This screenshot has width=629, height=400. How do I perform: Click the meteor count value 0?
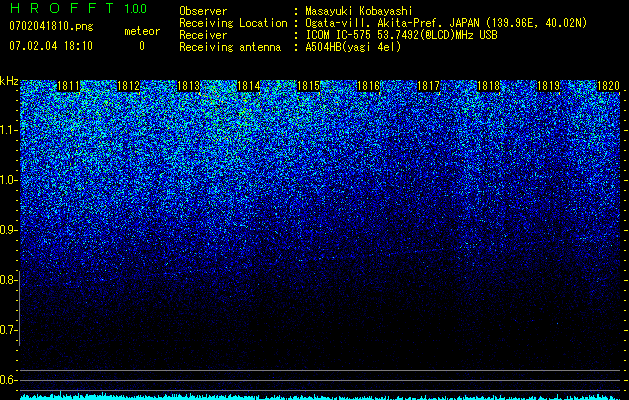click(142, 46)
